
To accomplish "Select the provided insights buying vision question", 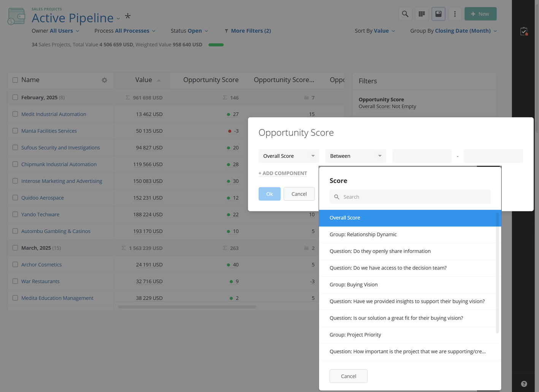I will [407, 302].
